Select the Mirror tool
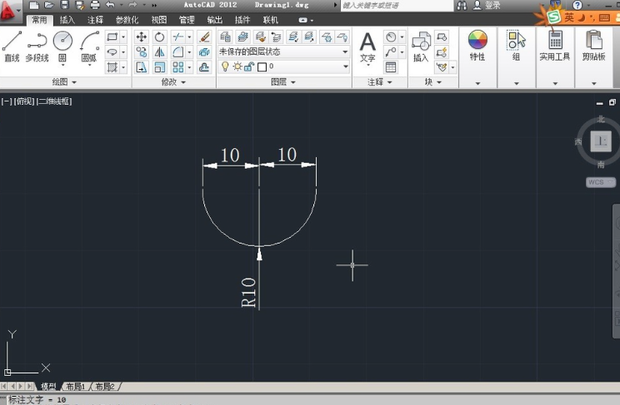 (159, 52)
